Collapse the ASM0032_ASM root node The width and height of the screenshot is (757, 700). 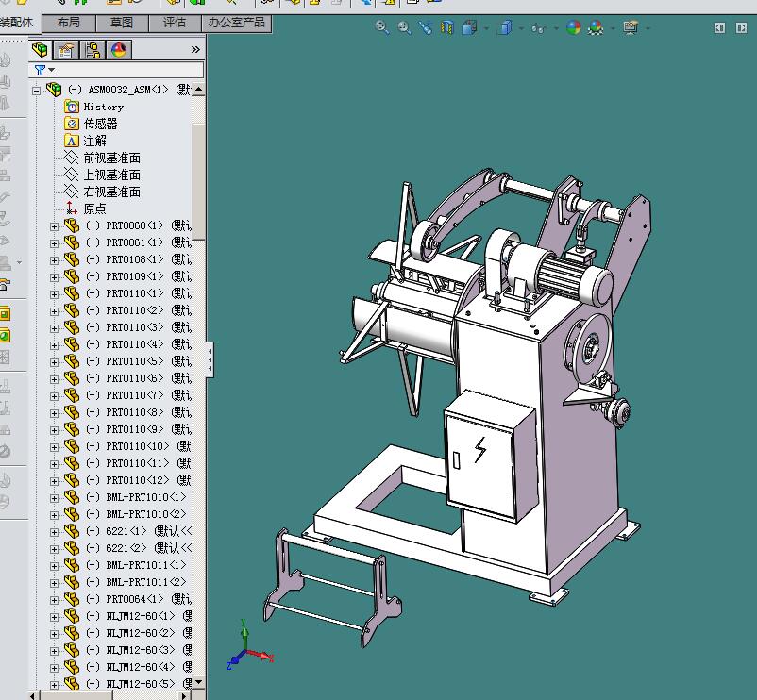click(36, 91)
